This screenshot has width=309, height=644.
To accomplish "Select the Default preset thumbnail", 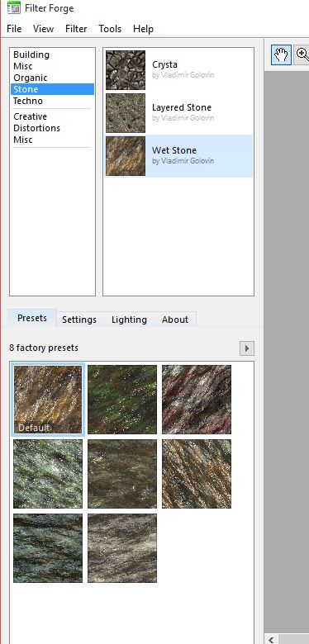I will click(x=48, y=400).
